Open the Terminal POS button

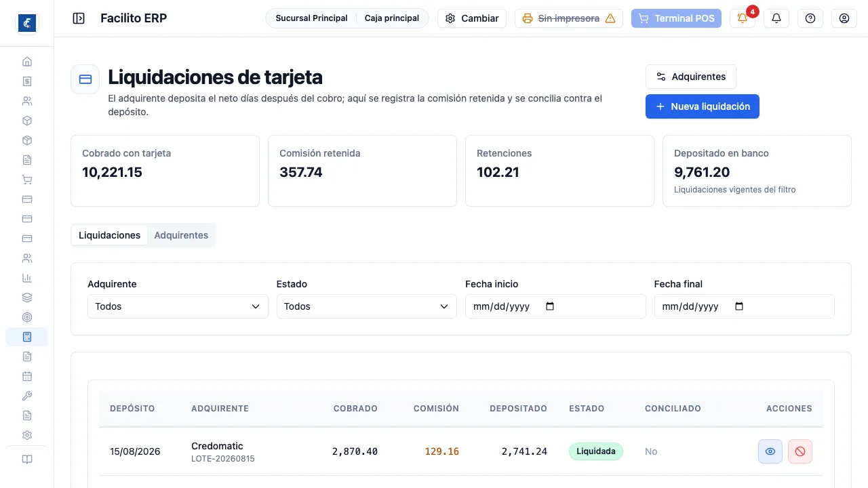click(x=676, y=18)
